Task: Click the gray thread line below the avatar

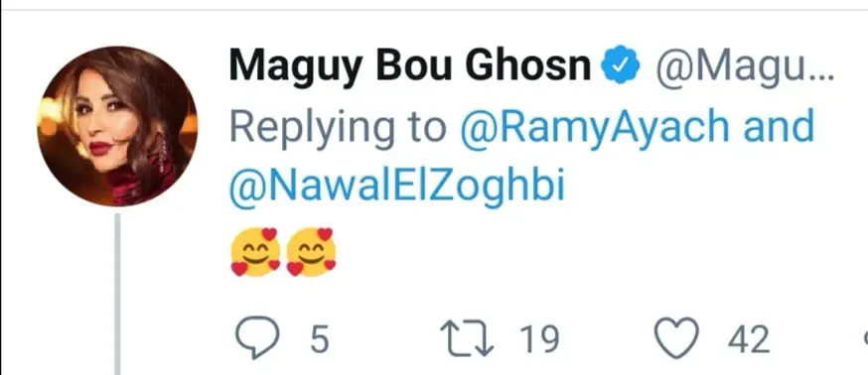Action: [117, 295]
